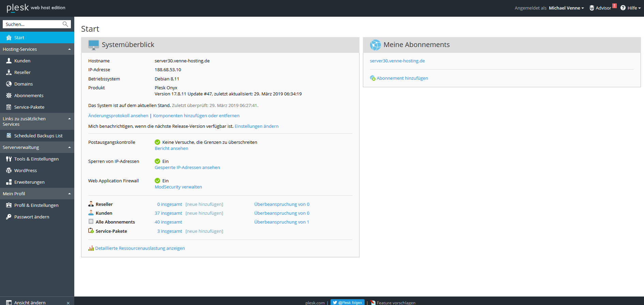
Task: Click the Service-Pakete icon in sidebar
Action: 9,107
